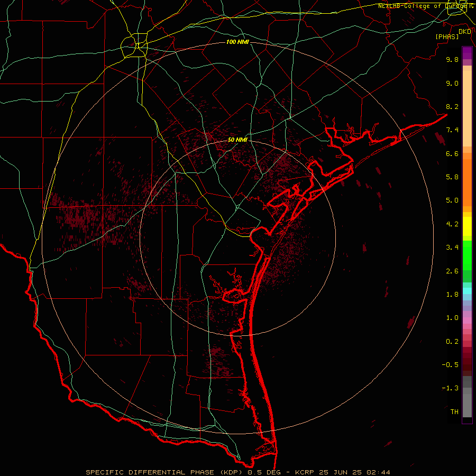Pick the cyan segment of the color bar

coord(467,291)
